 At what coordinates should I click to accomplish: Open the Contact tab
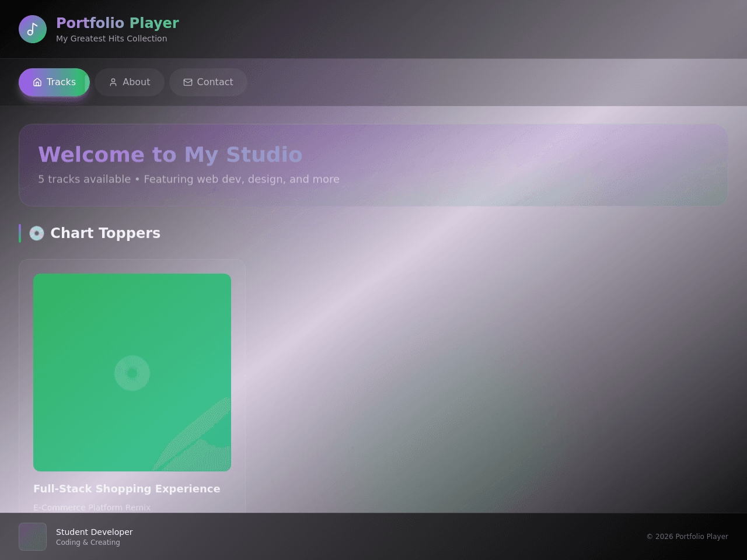[x=208, y=82]
